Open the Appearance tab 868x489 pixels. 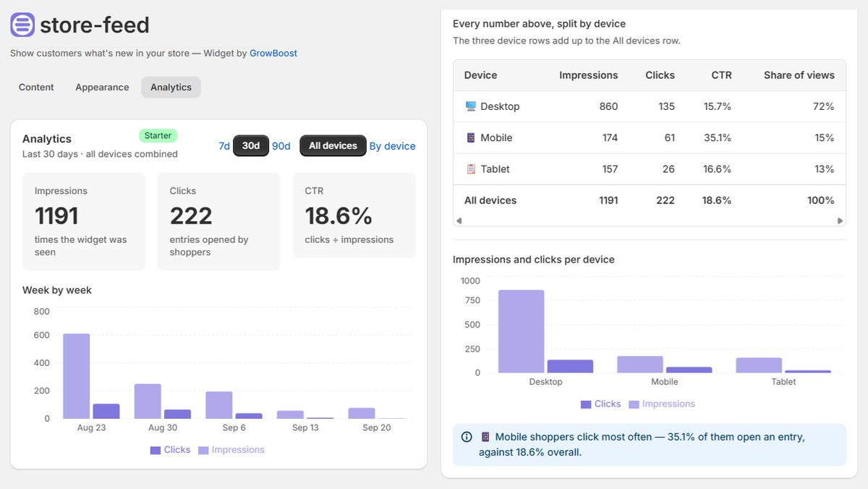[x=102, y=88]
